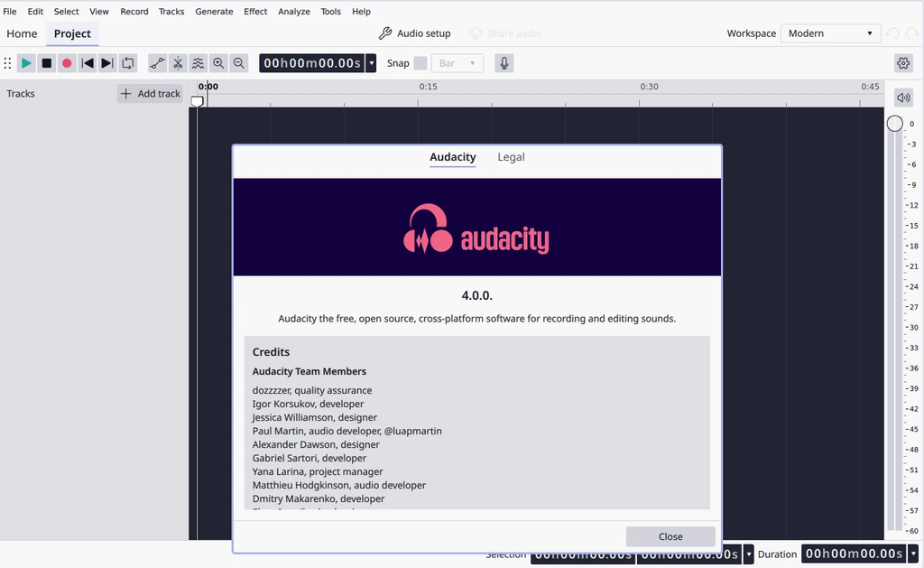Open the File menu
The image size is (924, 568).
click(10, 11)
